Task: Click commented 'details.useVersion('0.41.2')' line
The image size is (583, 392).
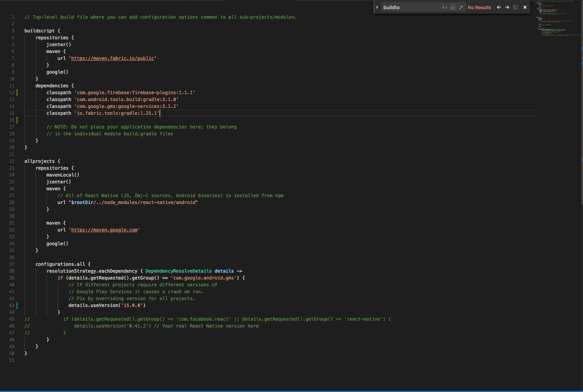Action: pos(113,326)
